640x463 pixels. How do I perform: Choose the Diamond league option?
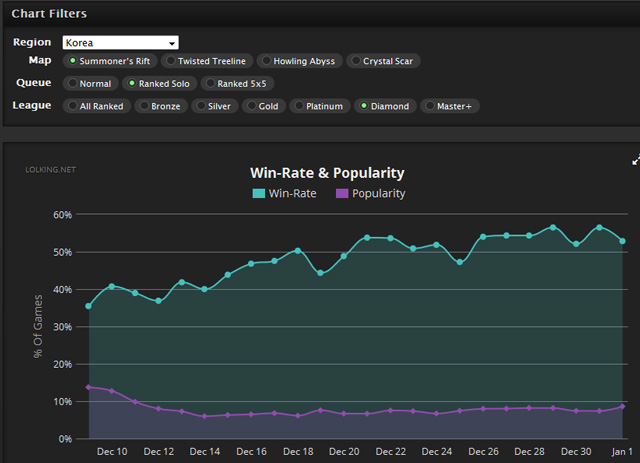(383, 106)
